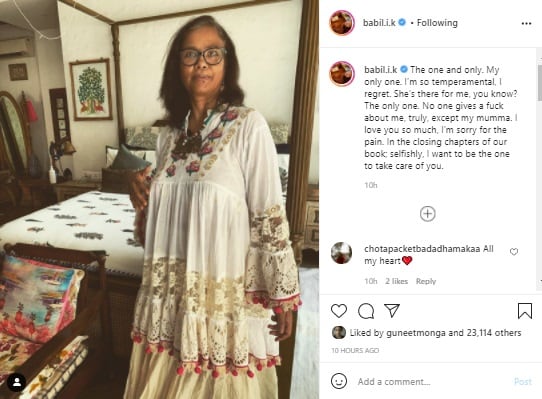The image size is (542, 399).
Task: Open emoji picker smiley icon
Action: [339, 381]
